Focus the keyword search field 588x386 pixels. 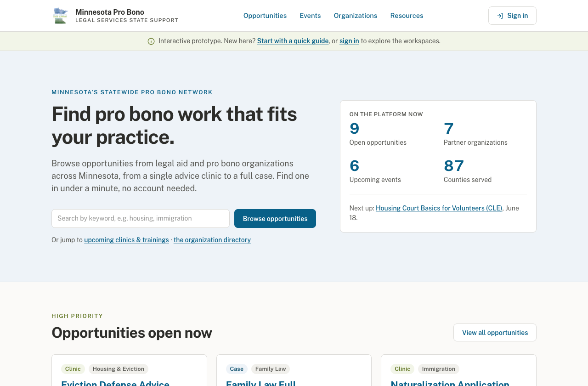coord(141,218)
